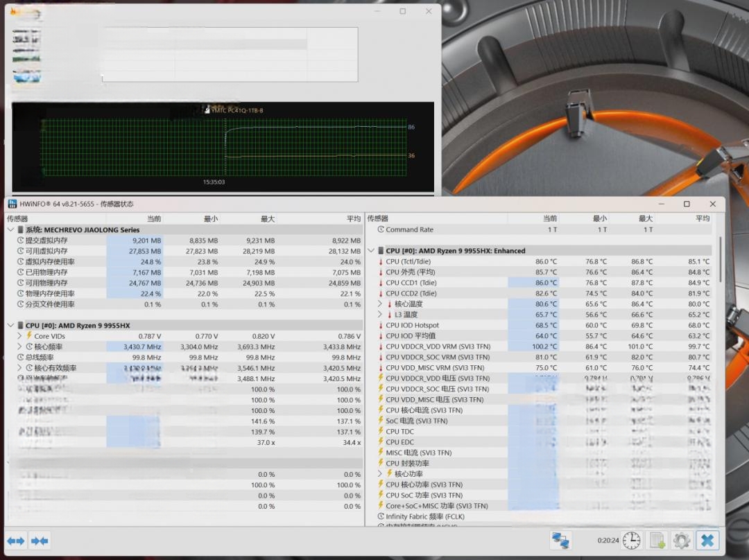
Task: Click the expand layout arrows icon in HWiNFO toolbar
Action: (x=16, y=541)
